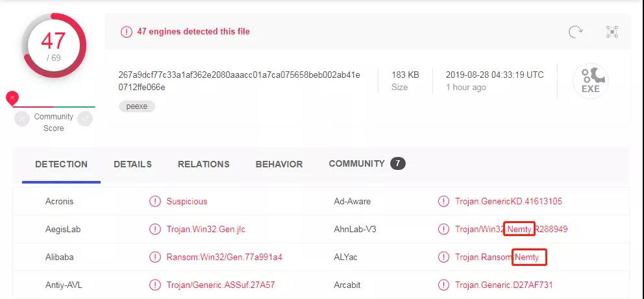Click alert icon beside 47 engines detected
The width and height of the screenshot is (644, 299).
[127, 32]
